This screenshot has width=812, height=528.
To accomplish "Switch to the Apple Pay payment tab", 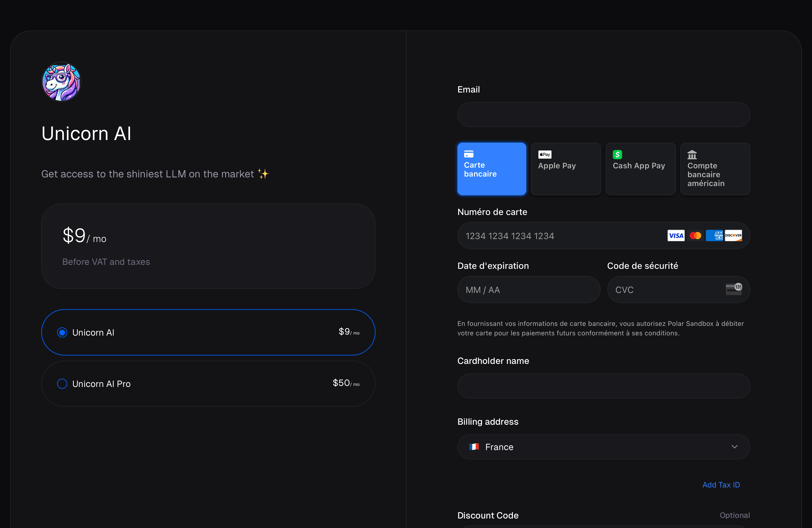I will pos(566,169).
